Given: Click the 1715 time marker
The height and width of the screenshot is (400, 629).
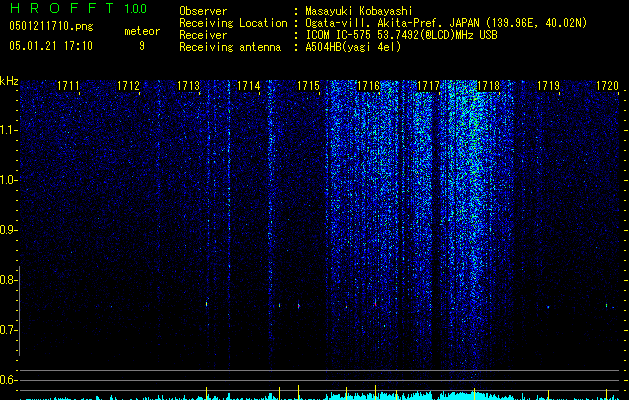Looking at the screenshot, I should [x=308, y=86].
